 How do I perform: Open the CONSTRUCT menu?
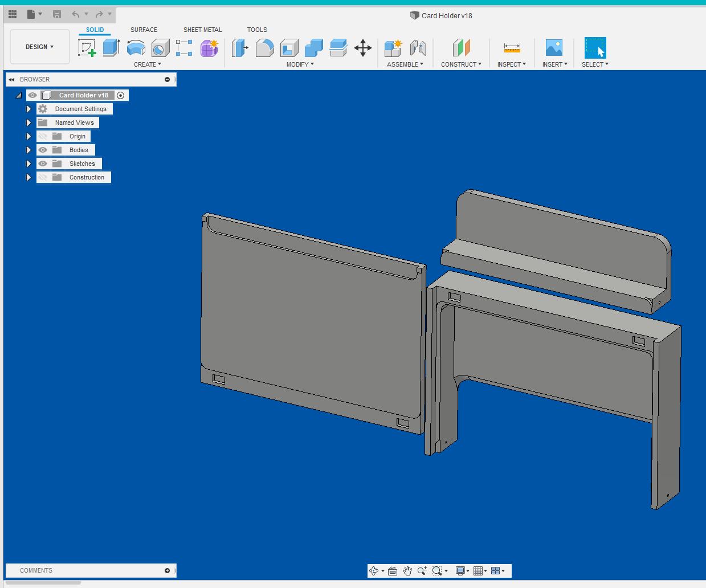pos(461,64)
